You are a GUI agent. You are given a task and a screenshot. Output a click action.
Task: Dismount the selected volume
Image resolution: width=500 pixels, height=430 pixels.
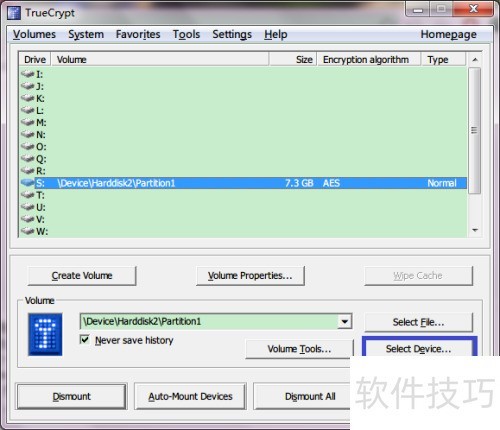coord(72,396)
